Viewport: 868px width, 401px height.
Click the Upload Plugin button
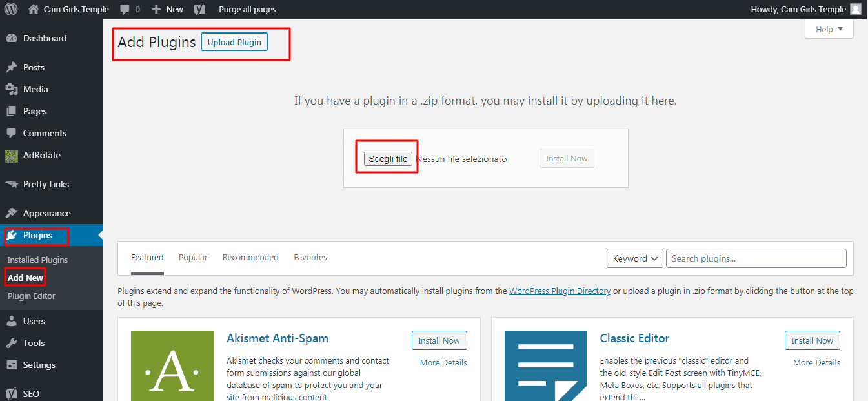(234, 42)
